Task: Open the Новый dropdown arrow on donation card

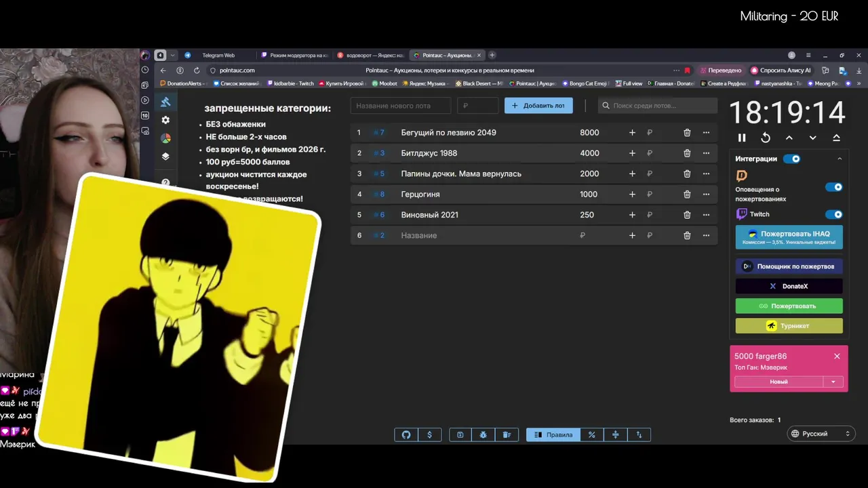Action: click(x=833, y=382)
